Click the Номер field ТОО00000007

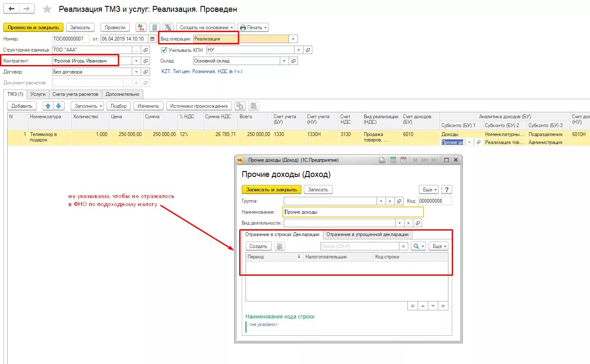(71, 39)
